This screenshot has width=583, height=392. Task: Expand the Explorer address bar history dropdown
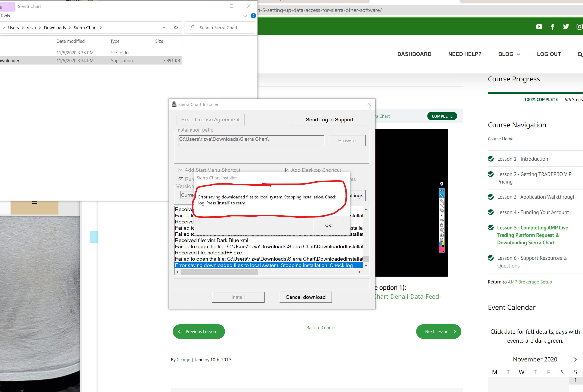point(164,28)
